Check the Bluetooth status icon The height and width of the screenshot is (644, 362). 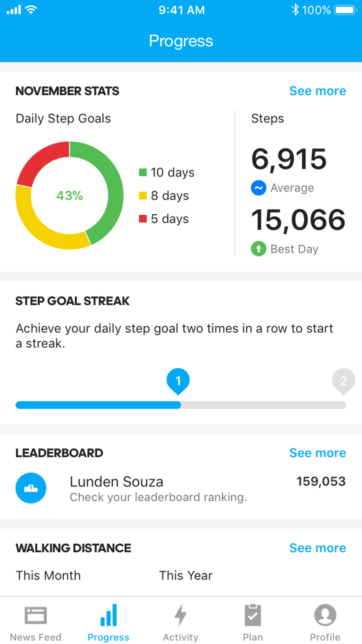coord(295,10)
